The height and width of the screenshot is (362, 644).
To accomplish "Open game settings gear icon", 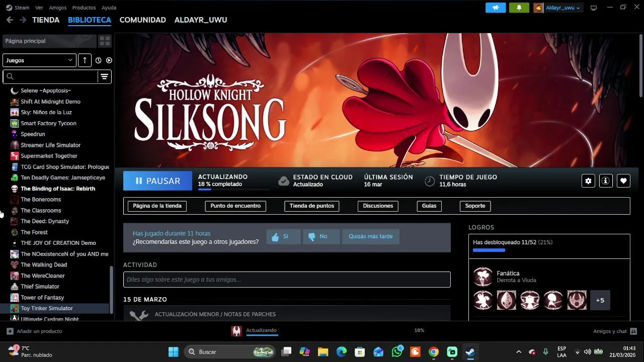I will 588,181.
